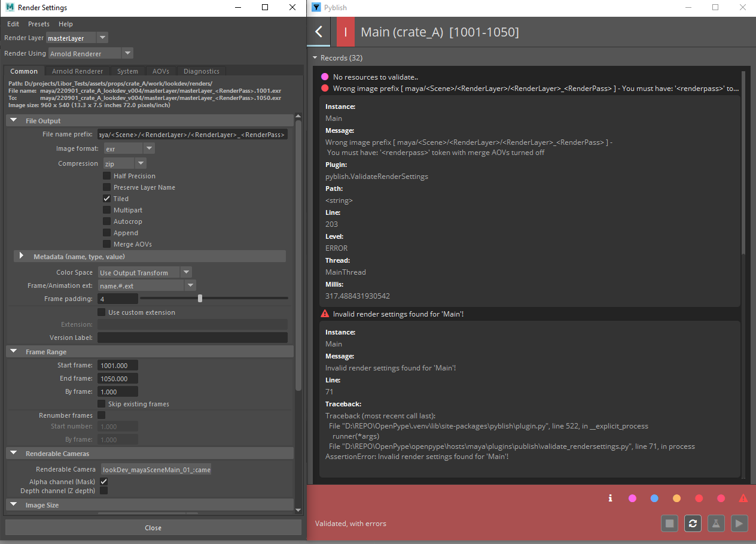
Task: Enable the Append checkbox
Action: tap(106, 233)
